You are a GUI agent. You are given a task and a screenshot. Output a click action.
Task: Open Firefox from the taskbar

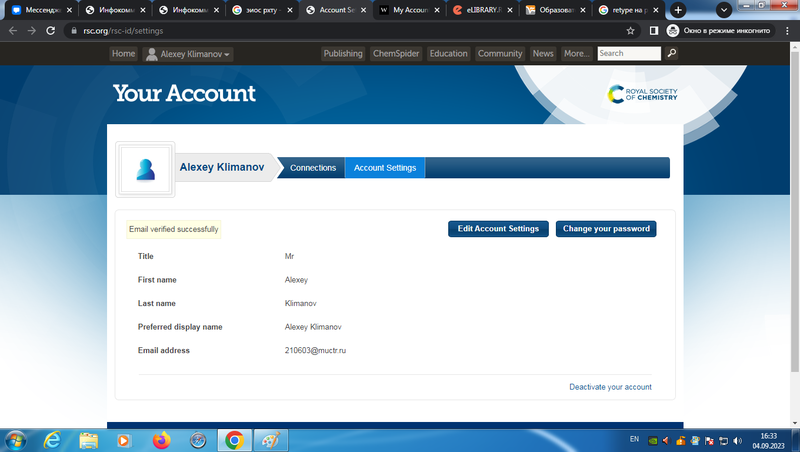pos(161,440)
